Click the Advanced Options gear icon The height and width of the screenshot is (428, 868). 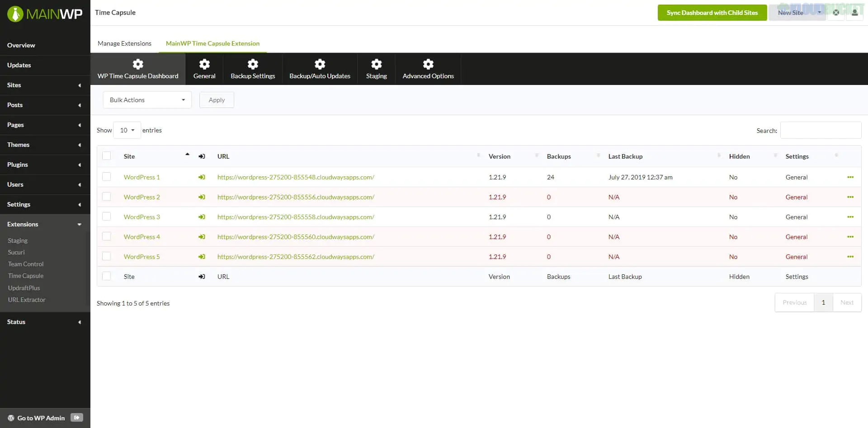pos(428,64)
